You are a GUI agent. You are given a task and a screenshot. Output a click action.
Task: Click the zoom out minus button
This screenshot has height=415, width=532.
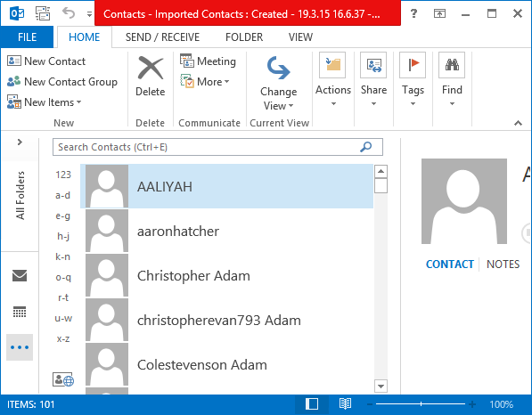click(370, 404)
